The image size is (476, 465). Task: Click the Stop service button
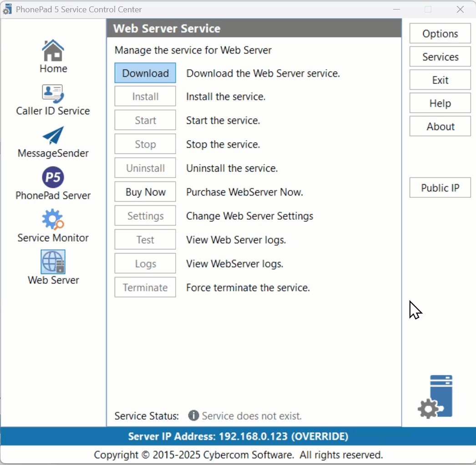[145, 144]
